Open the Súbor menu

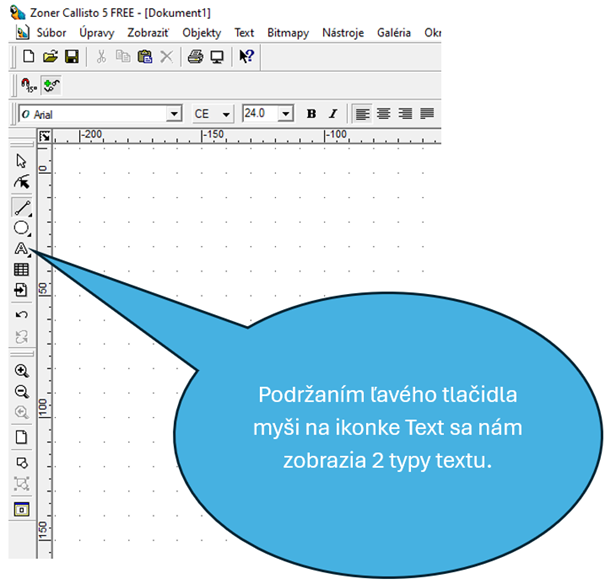tap(51, 33)
